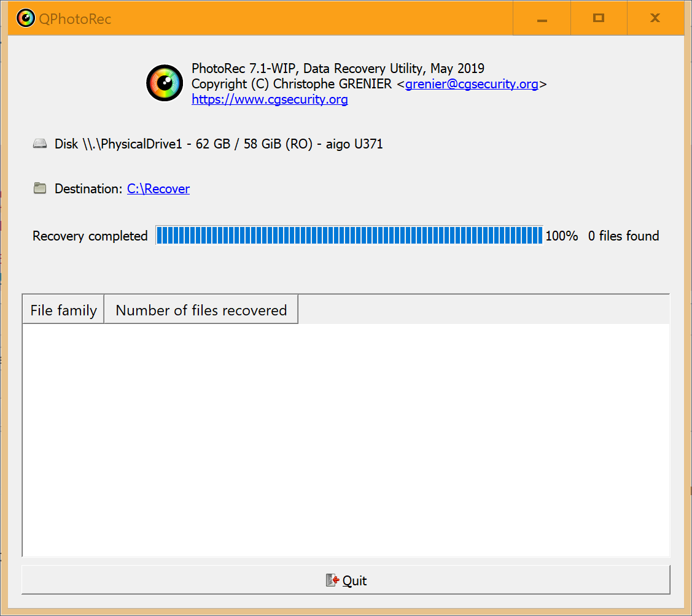Sort by the File family column header
The image size is (692, 616).
63,310
